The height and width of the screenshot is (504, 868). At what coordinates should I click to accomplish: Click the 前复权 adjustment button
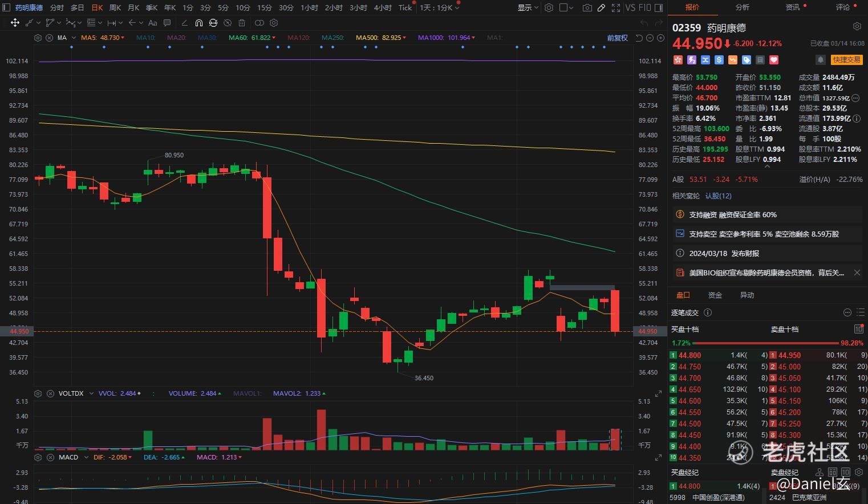(617, 38)
